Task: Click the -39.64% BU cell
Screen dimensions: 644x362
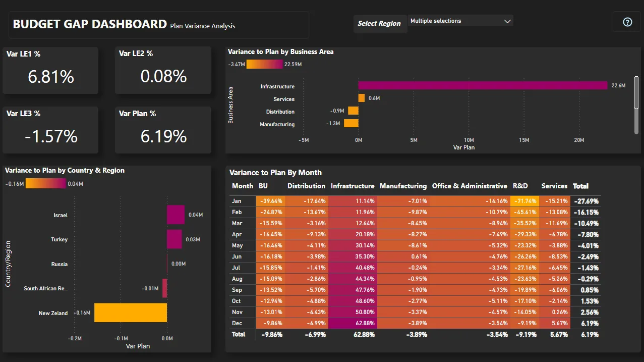Action: [x=271, y=201]
